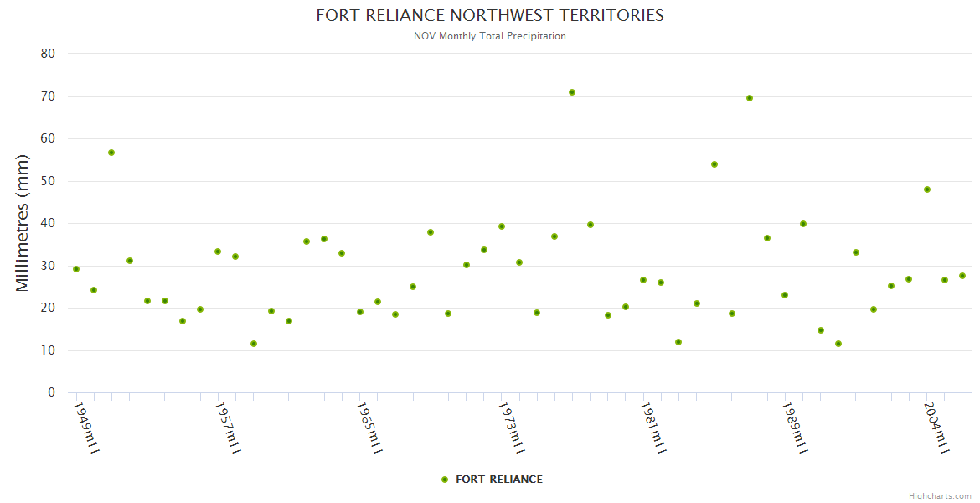Viewport: 980px width, 503px height.
Task: Click the 1989m11 x-axis label
Action: pos(793,428)
